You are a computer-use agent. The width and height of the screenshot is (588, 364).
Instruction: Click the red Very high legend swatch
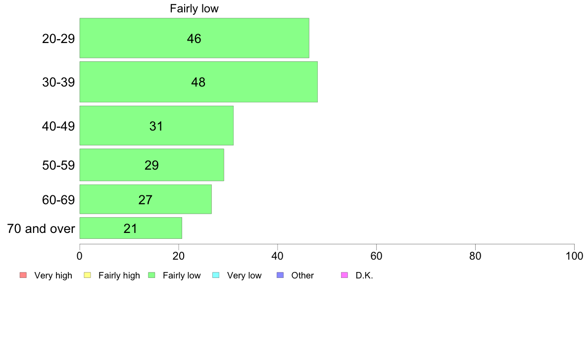(x=23, y=275)
